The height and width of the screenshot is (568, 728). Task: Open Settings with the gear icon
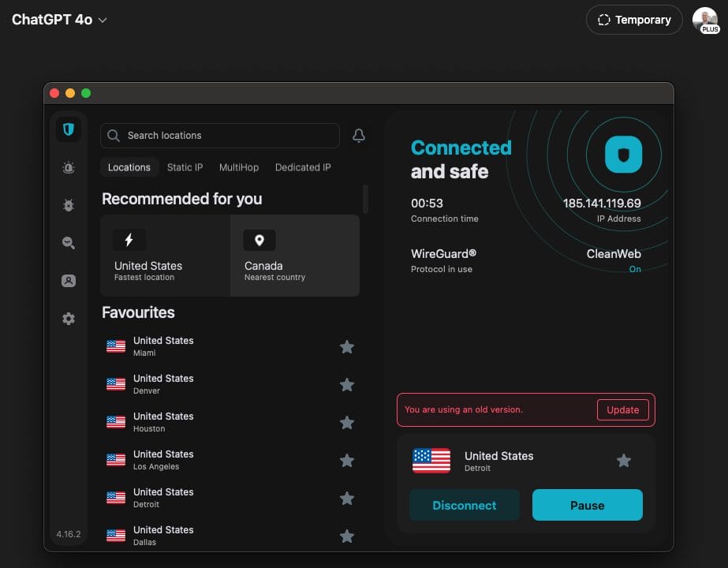click(68, 318)
